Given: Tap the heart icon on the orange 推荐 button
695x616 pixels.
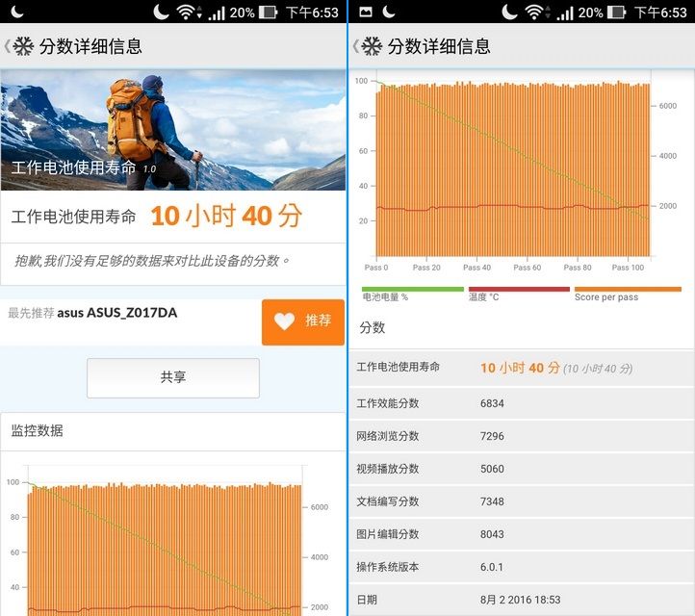Looking at the screenshot, I should [x=284, y=321].
